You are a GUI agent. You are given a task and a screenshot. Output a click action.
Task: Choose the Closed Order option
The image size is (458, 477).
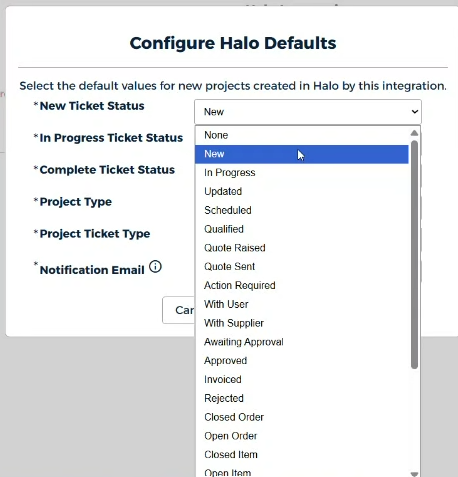[302, 417]
